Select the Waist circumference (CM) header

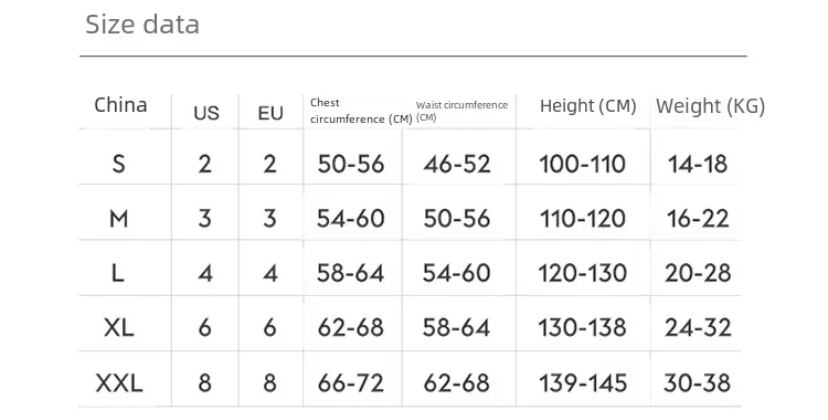(462, 111)
